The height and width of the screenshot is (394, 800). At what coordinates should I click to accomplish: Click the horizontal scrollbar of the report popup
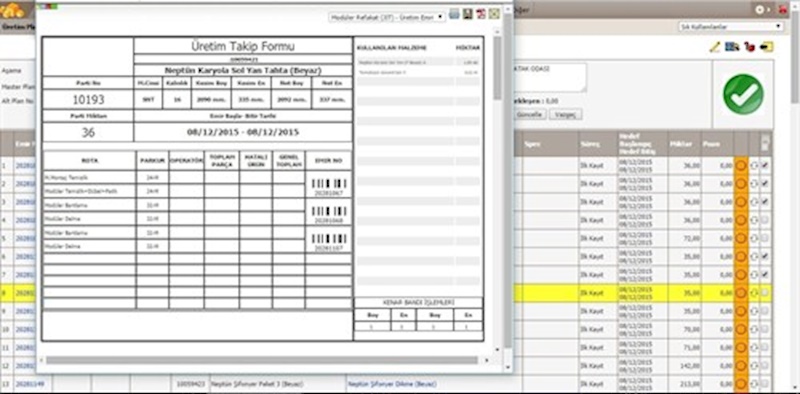pyautogui.click(x=262, y=360)
